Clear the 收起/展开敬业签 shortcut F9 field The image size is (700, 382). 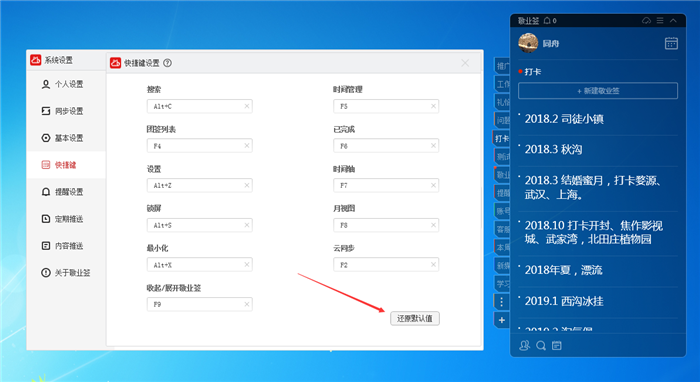coord(246,304)
